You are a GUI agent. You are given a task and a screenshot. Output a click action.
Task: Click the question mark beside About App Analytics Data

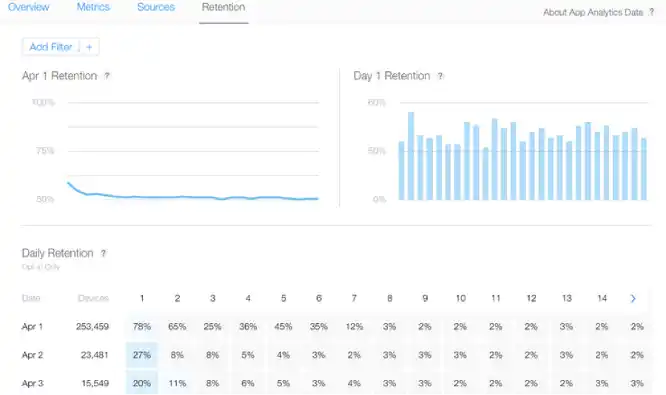pos(651,13)
